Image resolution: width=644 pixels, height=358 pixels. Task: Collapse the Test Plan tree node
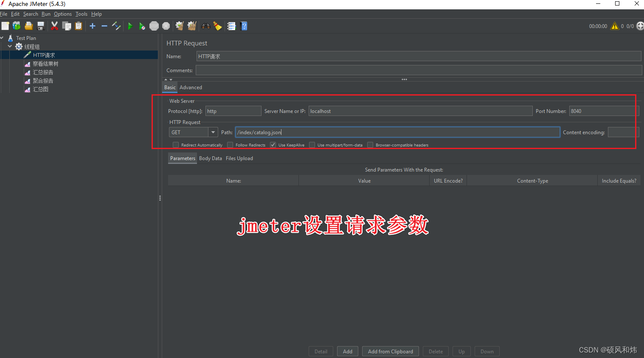click(x=2, y=38)
